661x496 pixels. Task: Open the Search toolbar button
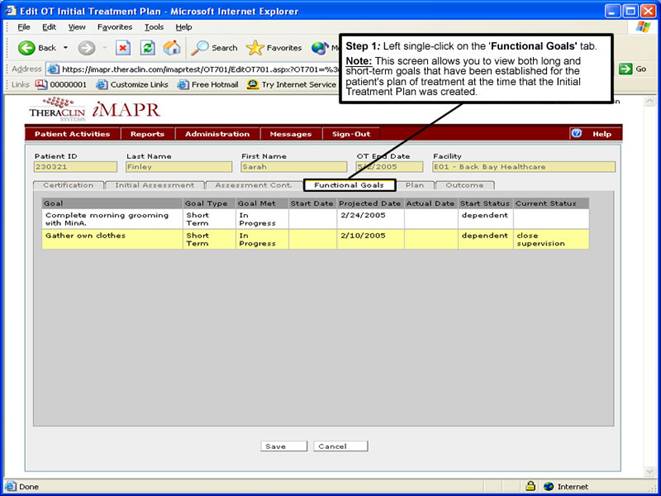(x=215, y=47)
